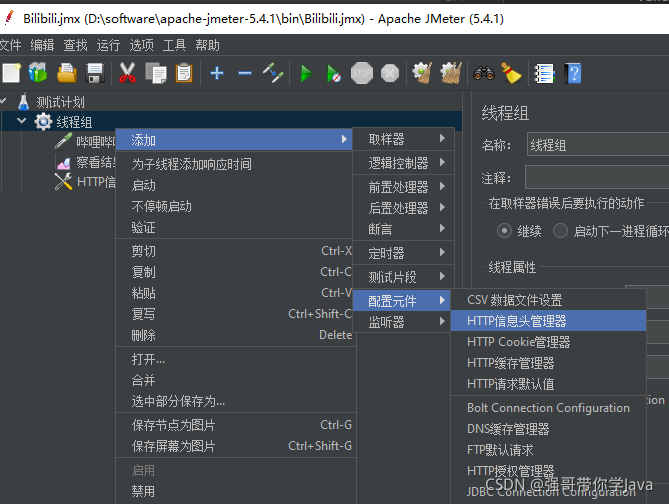
Task: Choose Bolt Connection Configuration option
Action: (548, 408)
